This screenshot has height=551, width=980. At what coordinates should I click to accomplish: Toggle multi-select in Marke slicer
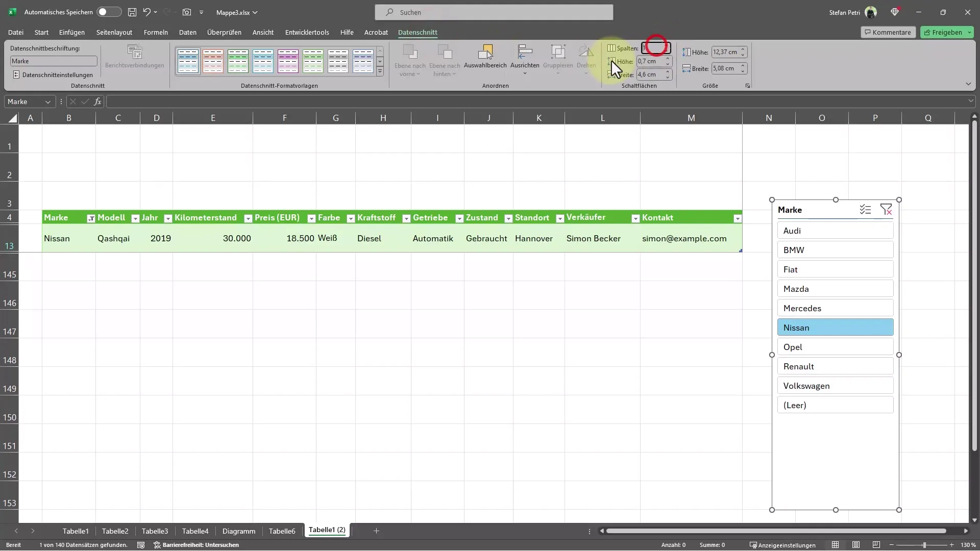(865, 210)
